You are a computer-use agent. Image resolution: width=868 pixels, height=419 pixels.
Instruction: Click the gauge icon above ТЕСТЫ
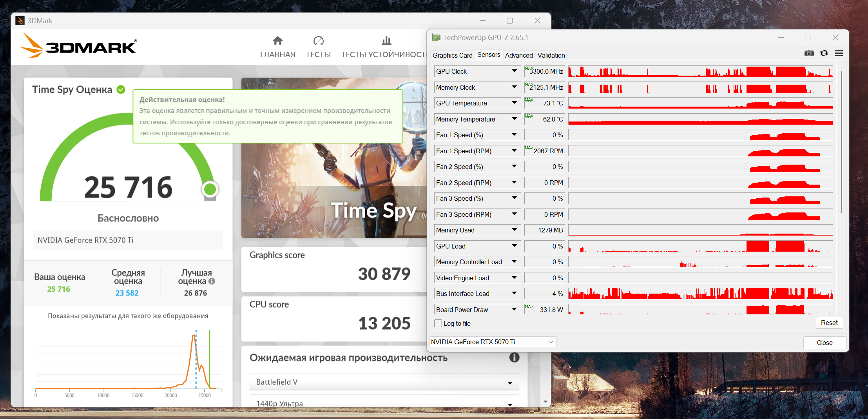tap(318, 41)
